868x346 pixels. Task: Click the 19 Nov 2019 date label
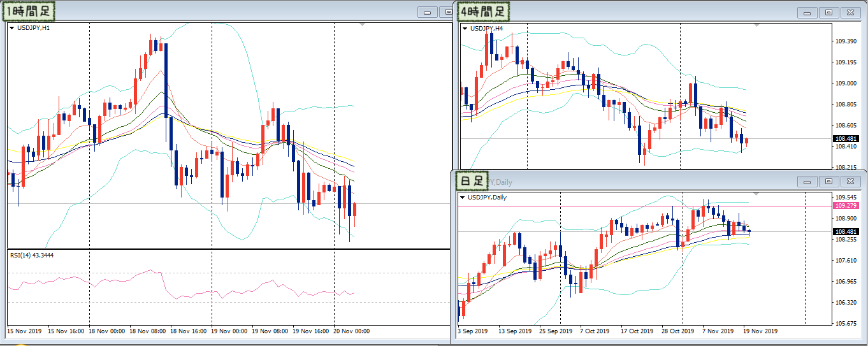[x=760, y=331]
